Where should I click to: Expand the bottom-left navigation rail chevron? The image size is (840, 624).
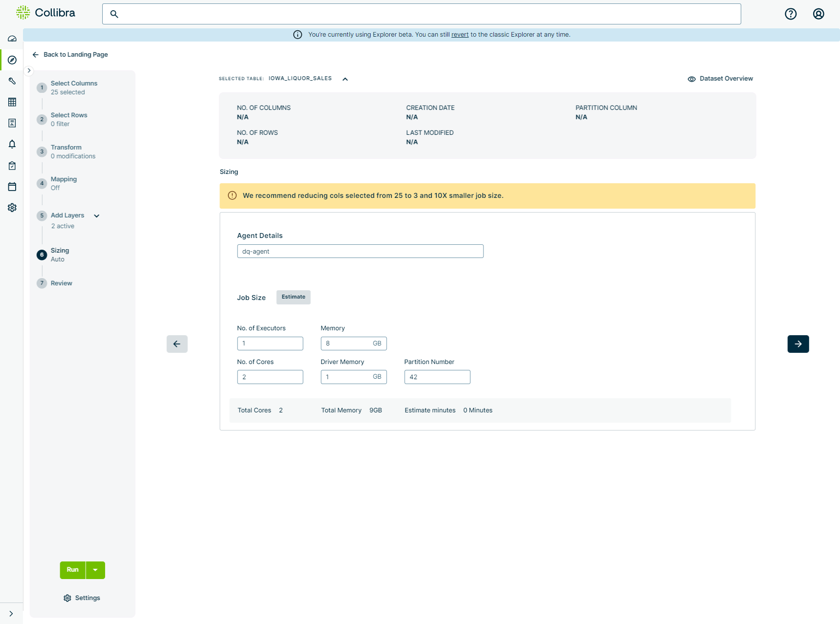pos(11,614)
